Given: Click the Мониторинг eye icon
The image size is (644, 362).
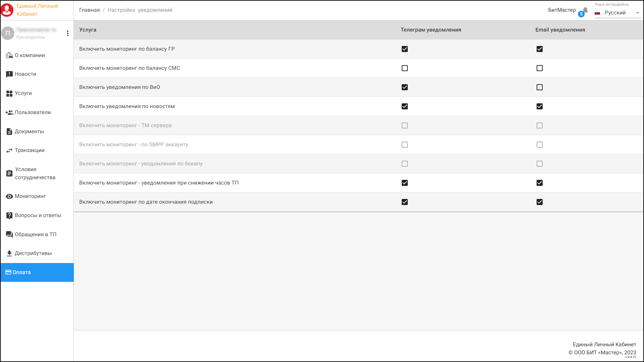Looking at the screenshot, I should click(9, 196).
